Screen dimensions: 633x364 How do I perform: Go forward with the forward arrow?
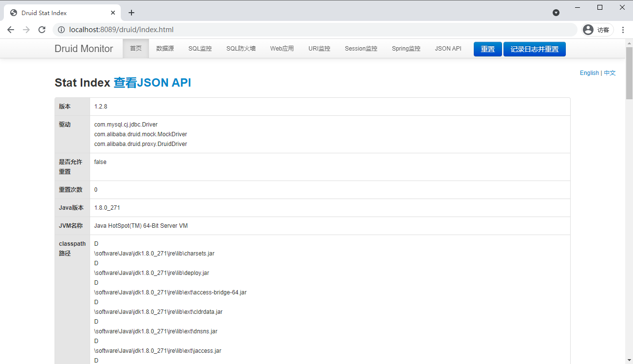click(26, 30)
